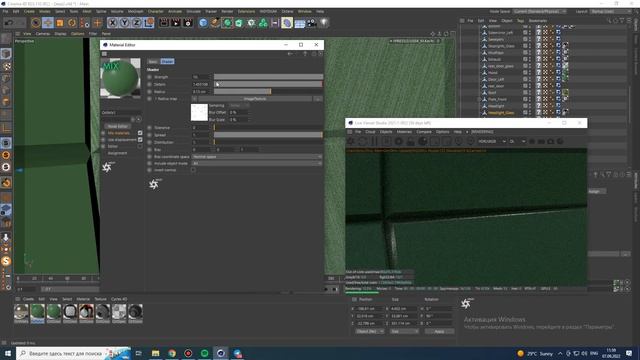Click Render to Picture Viewer icon
The image size is (640, 360).
[x=176, y=23]
